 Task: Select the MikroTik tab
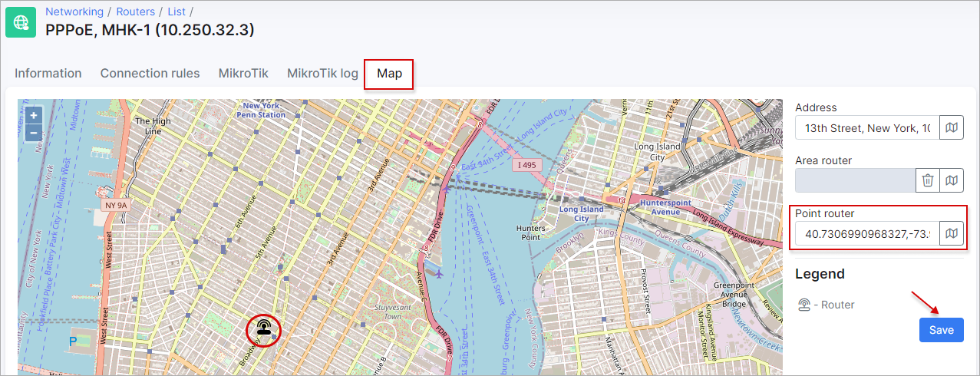(x=243, y=74)
